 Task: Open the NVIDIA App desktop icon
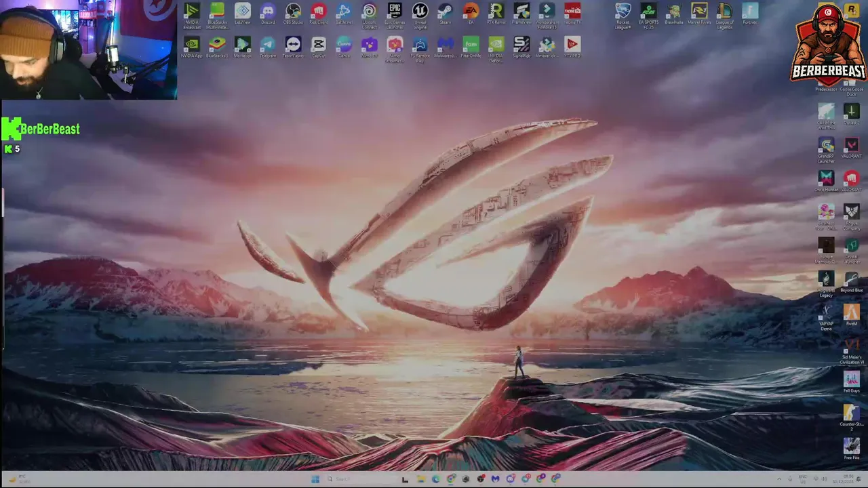[192, 47]
